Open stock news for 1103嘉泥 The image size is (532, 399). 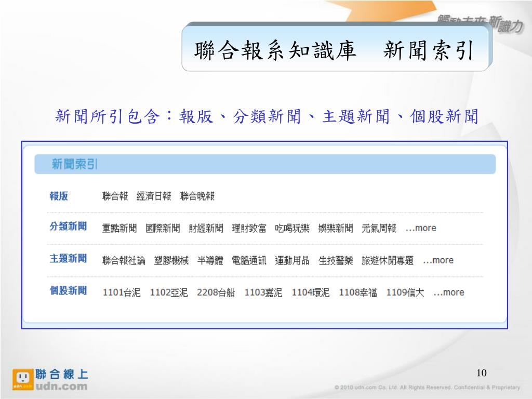tap(263, 292)
